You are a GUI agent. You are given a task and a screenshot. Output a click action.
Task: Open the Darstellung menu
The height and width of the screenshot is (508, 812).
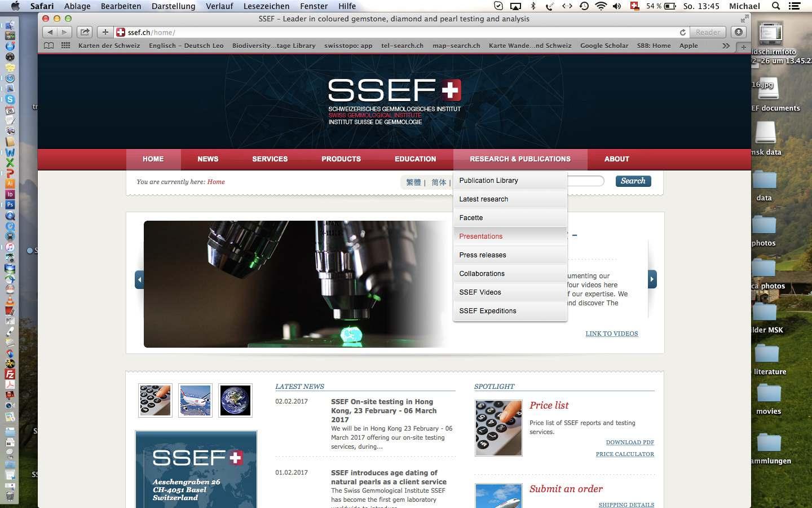pyautogui.click(x=173, y=6)
